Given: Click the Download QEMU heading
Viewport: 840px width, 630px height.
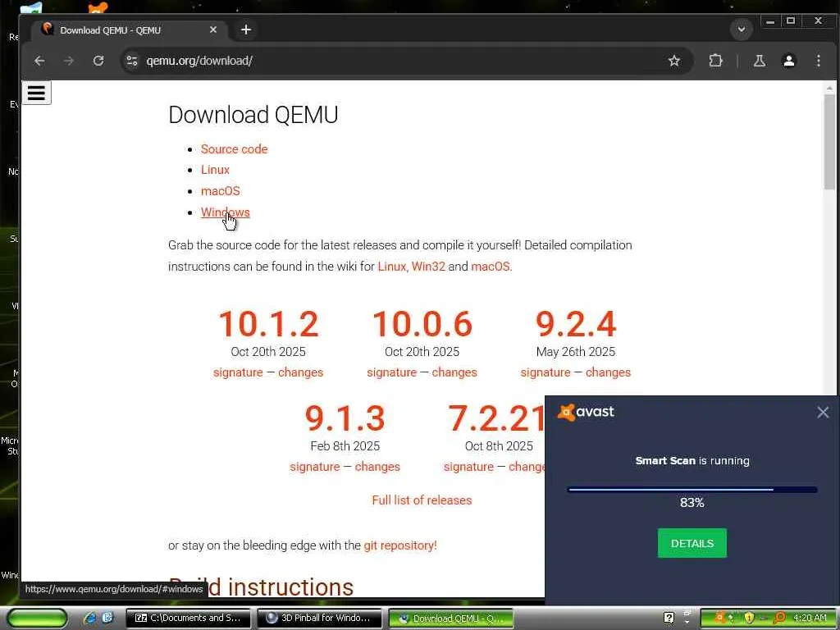Looking at the screenshot, I should coord(253,114).
